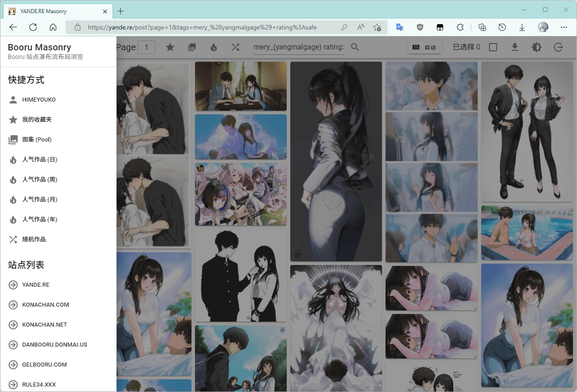Image resolution: width=577 pixels, height=392 pixels.
Task: Click the page number input box
Action: coord(147,47)
